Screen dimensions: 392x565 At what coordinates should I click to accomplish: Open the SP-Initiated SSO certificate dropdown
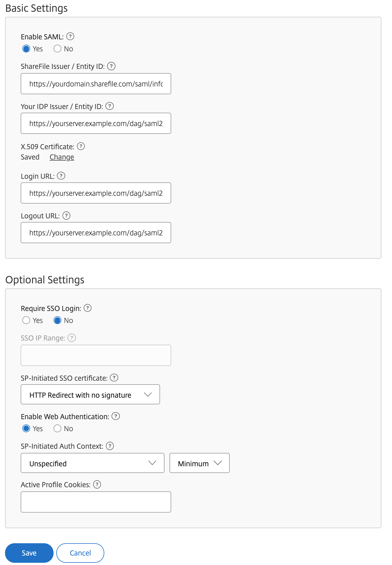(x=90, y=394)
